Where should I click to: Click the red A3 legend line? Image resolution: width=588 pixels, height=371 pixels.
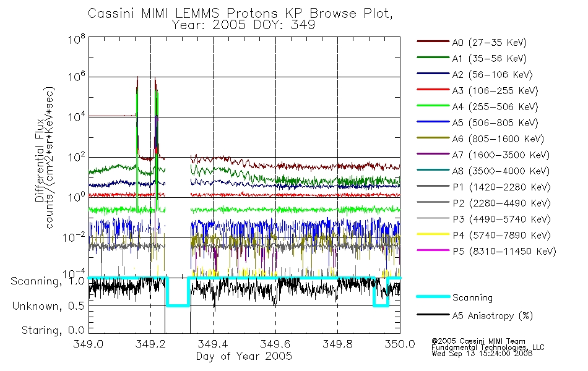pyautogui.click(x=433, y=90)
